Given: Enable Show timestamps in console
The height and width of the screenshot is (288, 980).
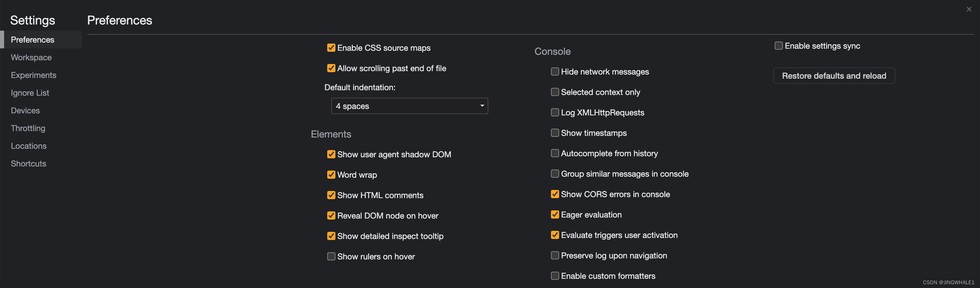Looking at the screenshot, I should coord(555,133).
